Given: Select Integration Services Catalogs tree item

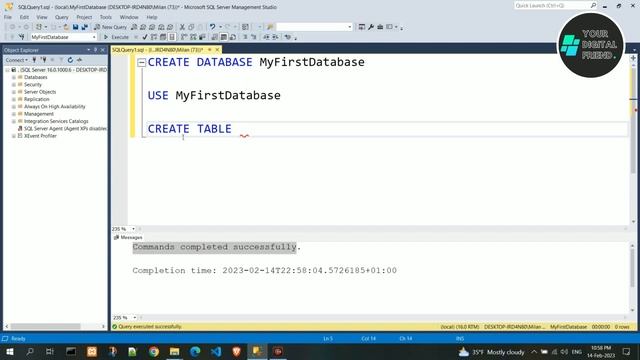Looking at the screenshot, I should click(56, 121).
